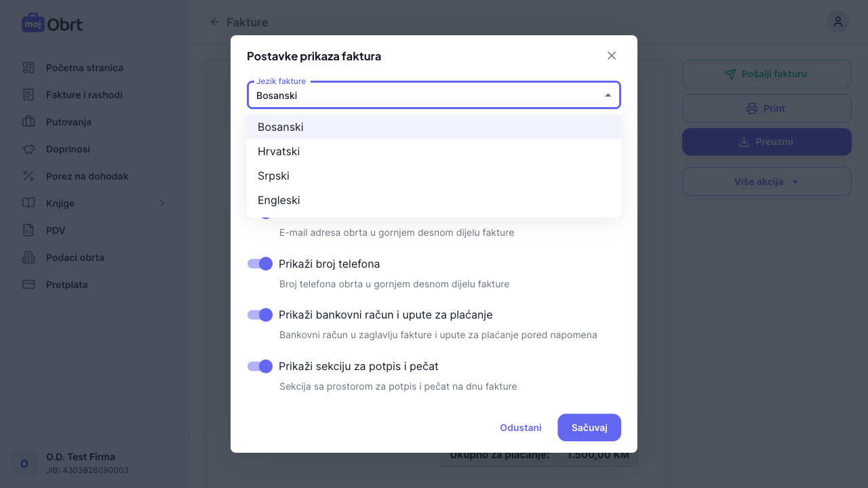This screenshot has height=488, width=868.
Task: Expand the Knjige sidebar chevron
Action: (x=162, y=203)
